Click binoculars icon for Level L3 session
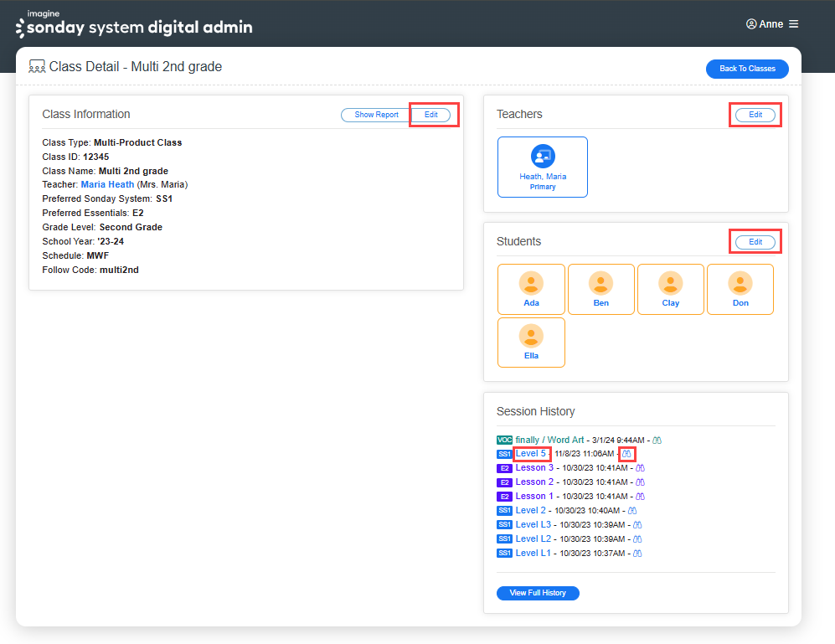This screenshot has width=835, height=644. pos(637,525)
